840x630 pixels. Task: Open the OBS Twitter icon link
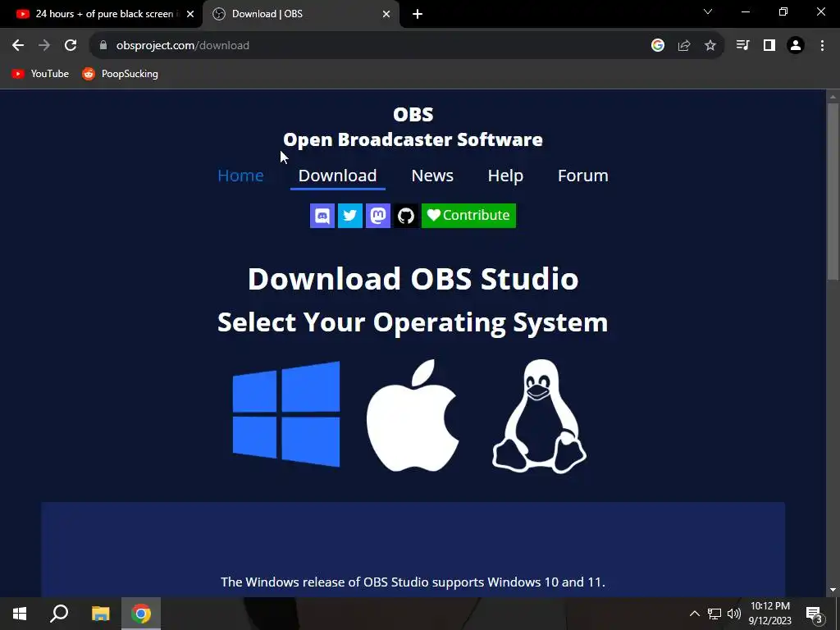tap(349, 216)
